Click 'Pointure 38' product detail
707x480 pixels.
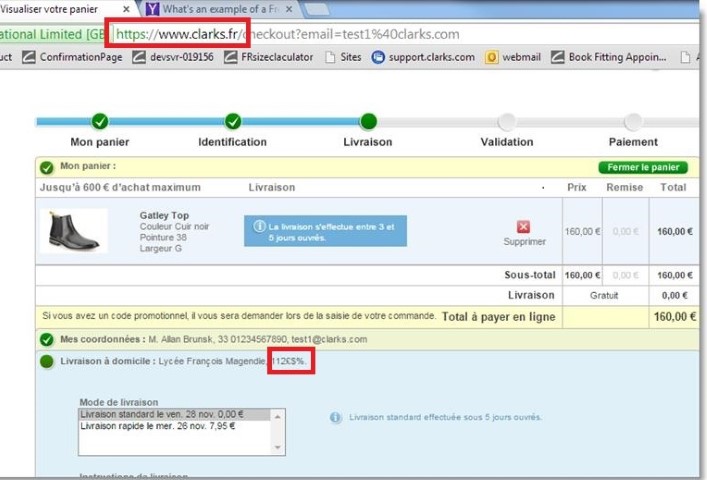point(163,238)
